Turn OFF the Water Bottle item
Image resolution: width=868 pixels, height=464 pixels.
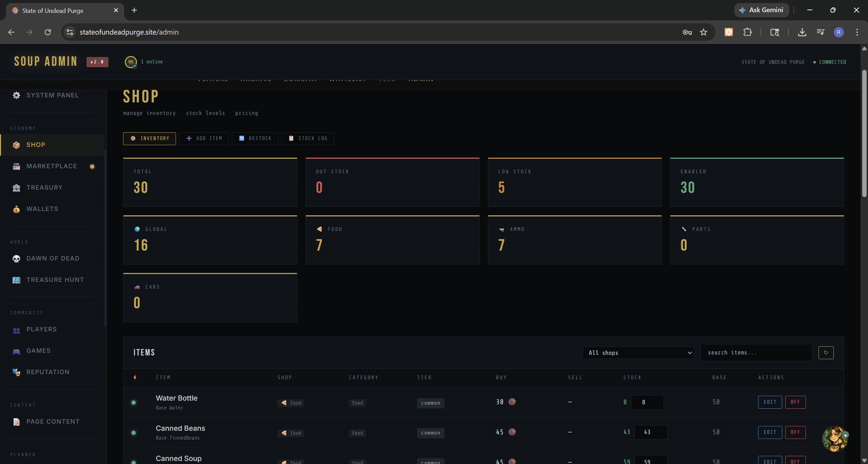point(795,402)
